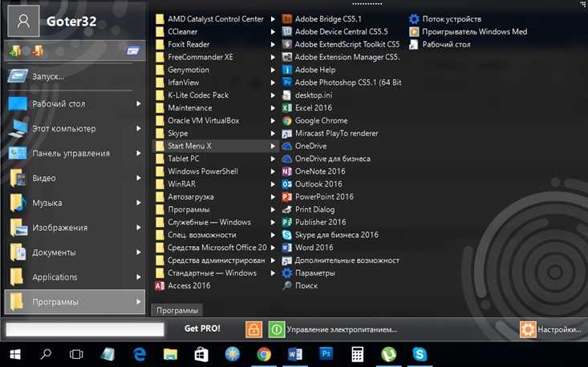Launch OneNote 2016
The height and width of the screenshot is (367, 588).
click(x=313, y=171)
